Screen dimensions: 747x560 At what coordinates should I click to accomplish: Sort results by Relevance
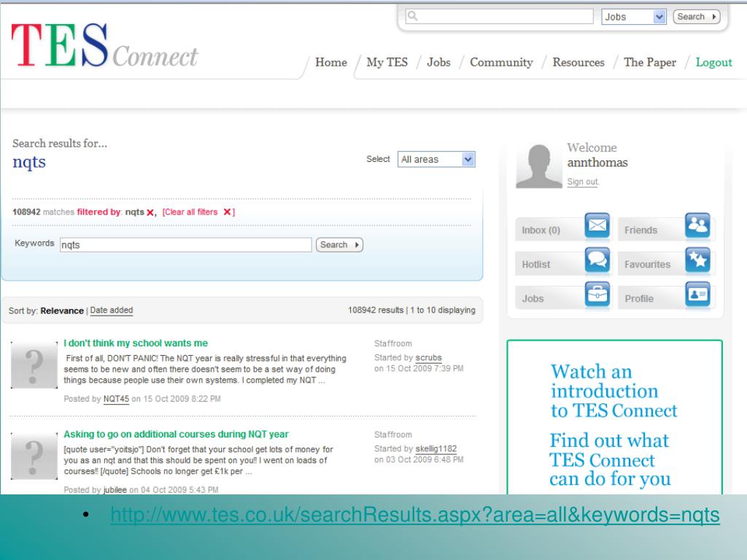(x=62, y=311)
